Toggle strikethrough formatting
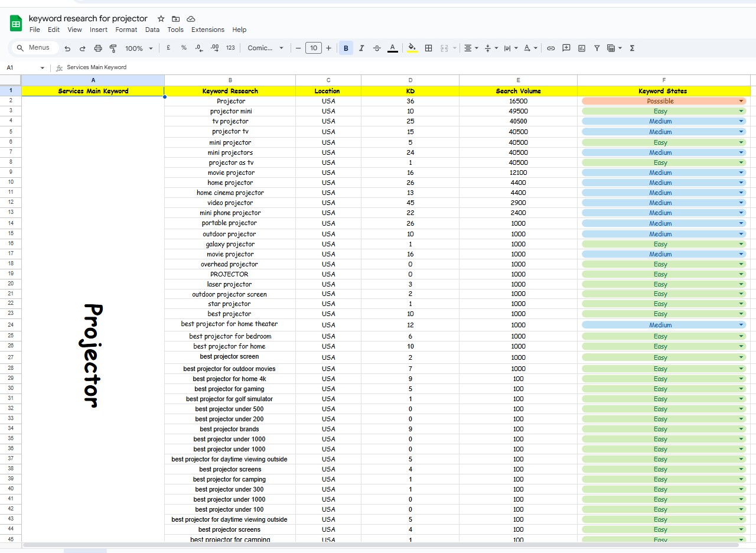756x553 pixels. (377, 48)
